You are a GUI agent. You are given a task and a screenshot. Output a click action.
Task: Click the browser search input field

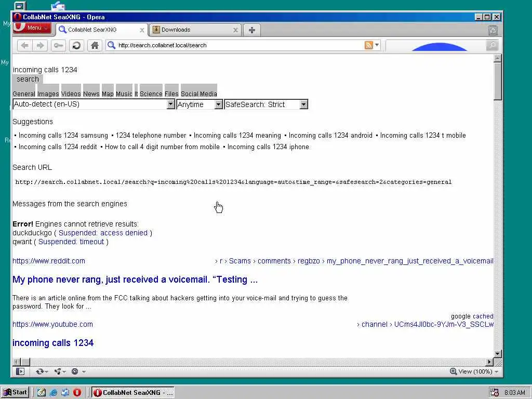click(x=436, y=45)
